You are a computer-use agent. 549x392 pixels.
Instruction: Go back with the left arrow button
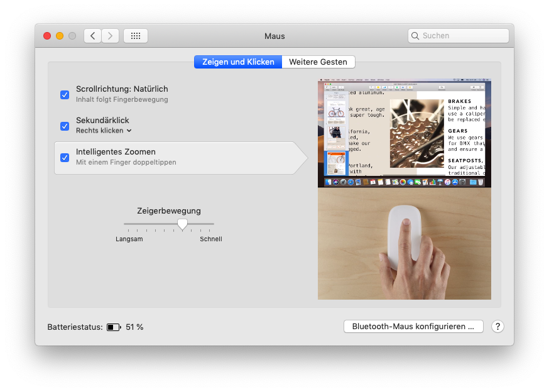(x=93, y=36)
